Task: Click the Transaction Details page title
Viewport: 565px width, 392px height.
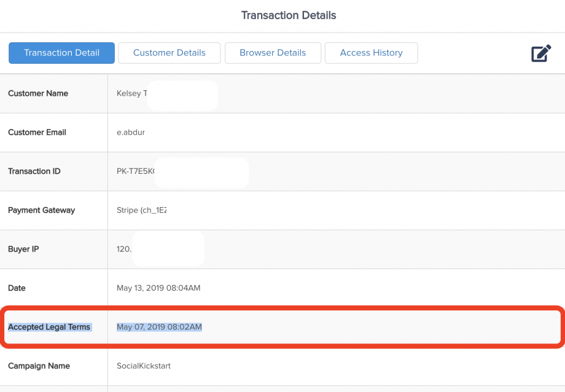Action: (289, 15)
